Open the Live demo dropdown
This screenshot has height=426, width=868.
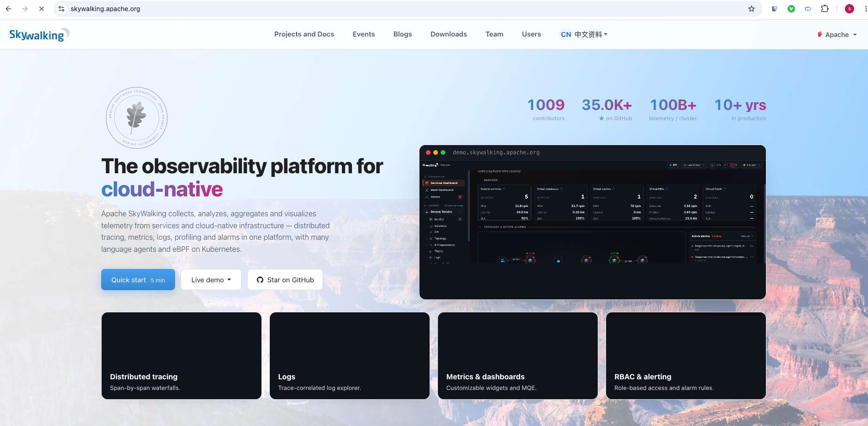211,280
